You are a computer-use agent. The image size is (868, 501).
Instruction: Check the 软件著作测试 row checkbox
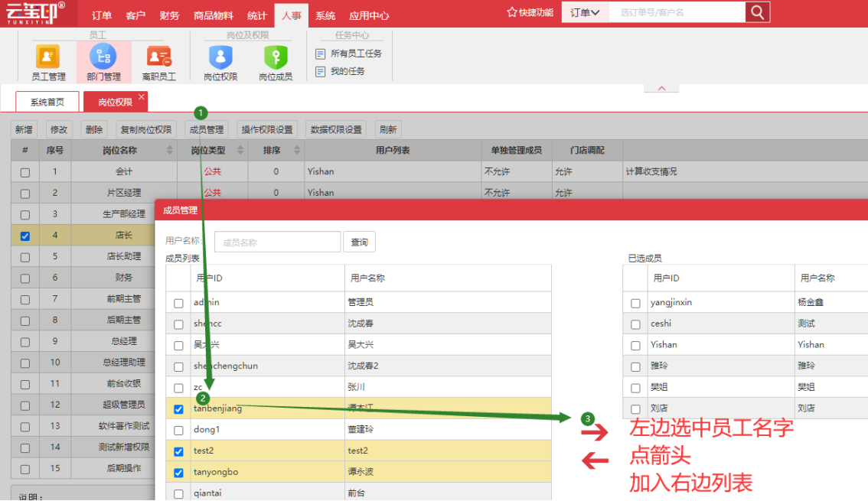tap(25, 427)
